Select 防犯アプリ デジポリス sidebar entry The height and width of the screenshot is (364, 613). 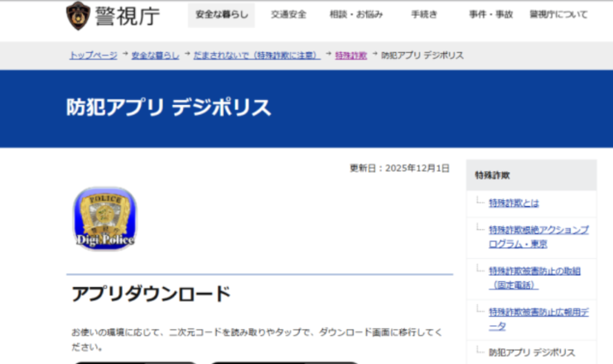[x=532, y=352]
